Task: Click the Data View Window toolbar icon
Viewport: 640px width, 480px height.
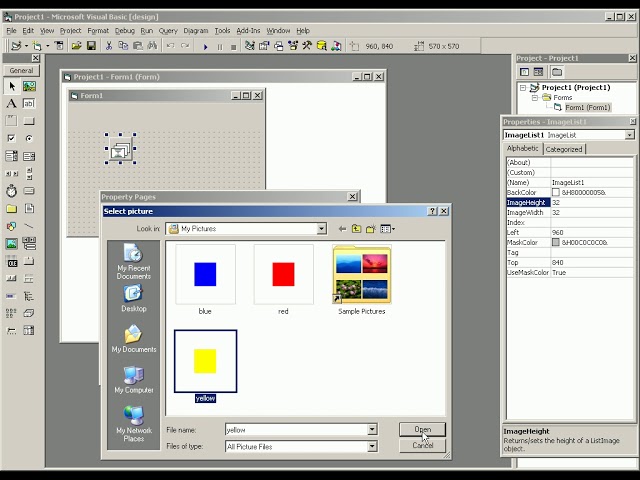Action: click(x=322, y=46)
